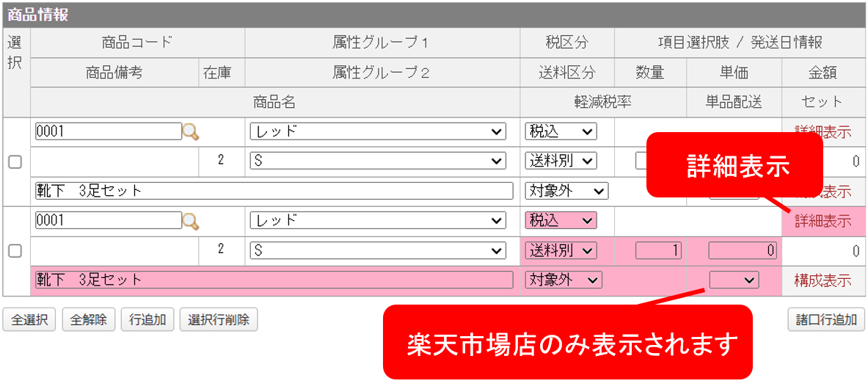Click the highlighted 詳細表示 link
This screenshot has width=868, height=389.
pos(823,221)
